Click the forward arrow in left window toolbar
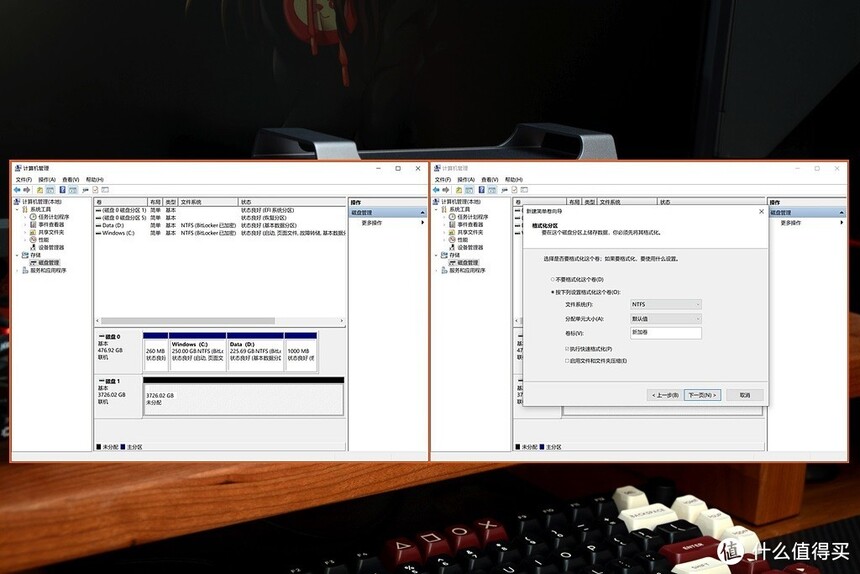 (x=26, y=190)
